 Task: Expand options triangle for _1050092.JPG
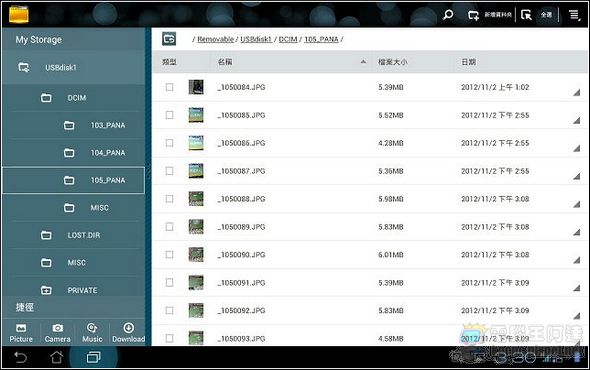[x=576, y=316]
